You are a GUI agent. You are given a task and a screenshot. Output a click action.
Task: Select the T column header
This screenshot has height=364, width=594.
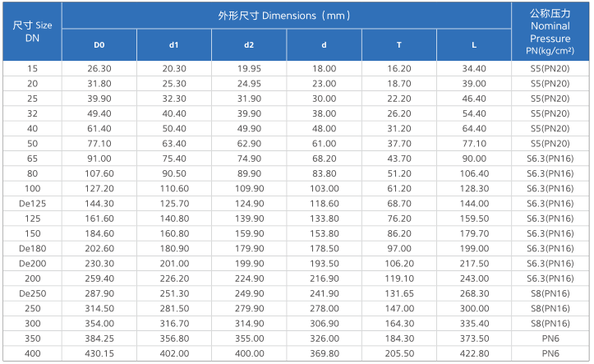(399, 45)
